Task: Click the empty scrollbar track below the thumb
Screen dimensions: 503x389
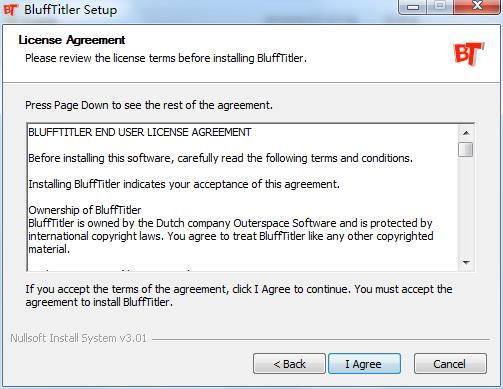Action: [466, 207]
